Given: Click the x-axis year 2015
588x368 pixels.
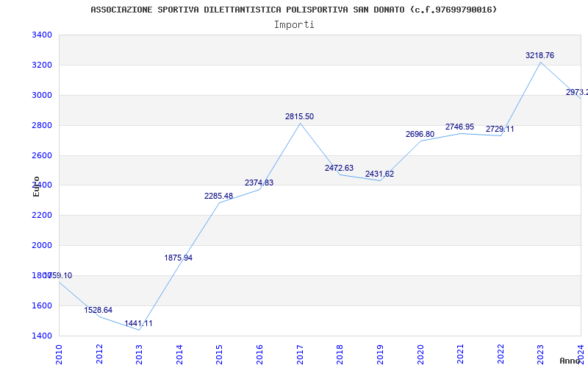Looking at the screenshot, I should point(219,354).
